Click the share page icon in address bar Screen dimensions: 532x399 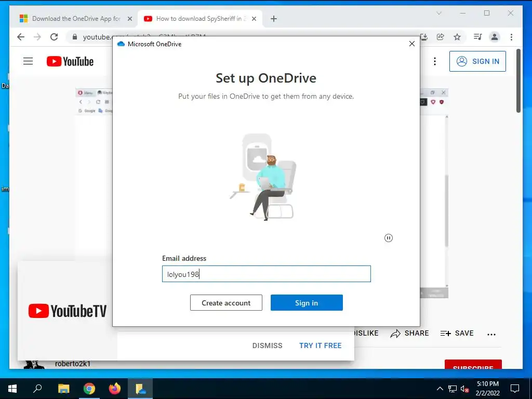[x=441, y=37]
